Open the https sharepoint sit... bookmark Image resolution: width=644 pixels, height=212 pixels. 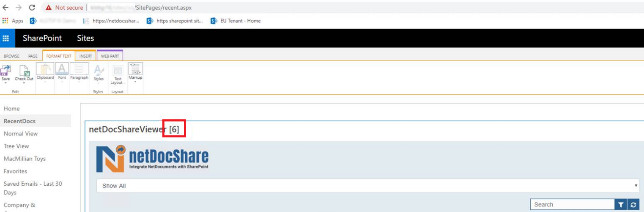[x=175, y=21]
